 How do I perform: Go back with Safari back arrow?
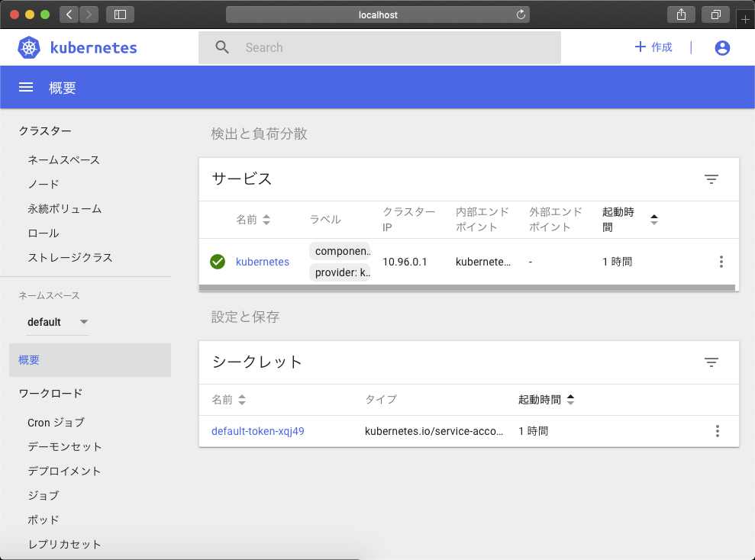tap(69, 14)
